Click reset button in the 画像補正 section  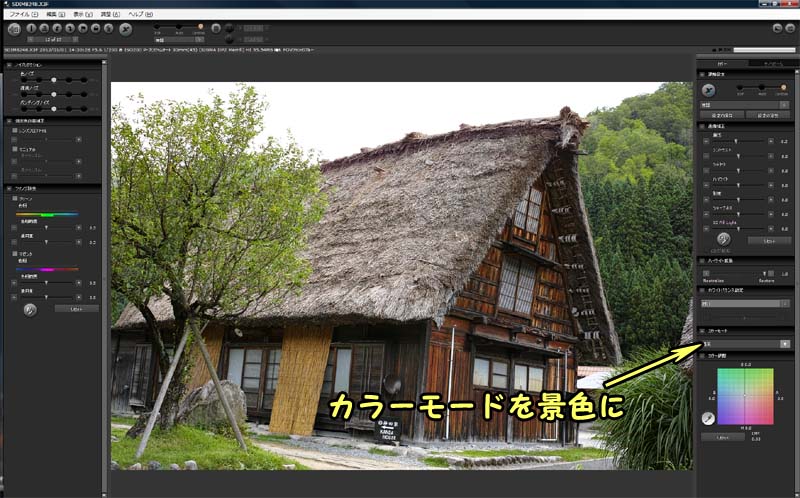click(x=769, y=240)
